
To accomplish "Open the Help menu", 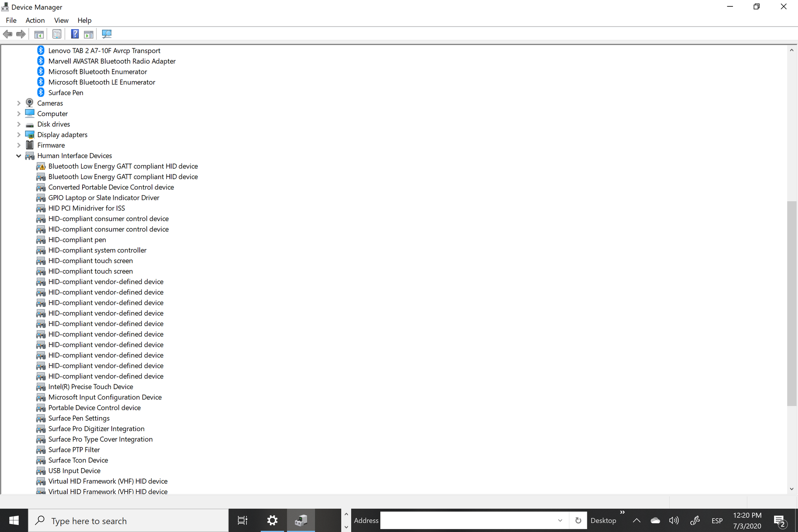I will (x=85, y=20).
